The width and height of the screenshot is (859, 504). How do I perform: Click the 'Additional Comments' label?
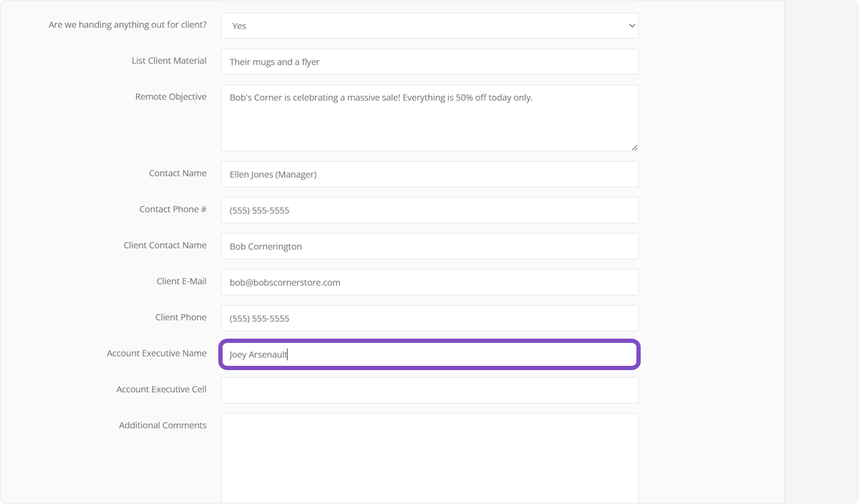(162, 425)
